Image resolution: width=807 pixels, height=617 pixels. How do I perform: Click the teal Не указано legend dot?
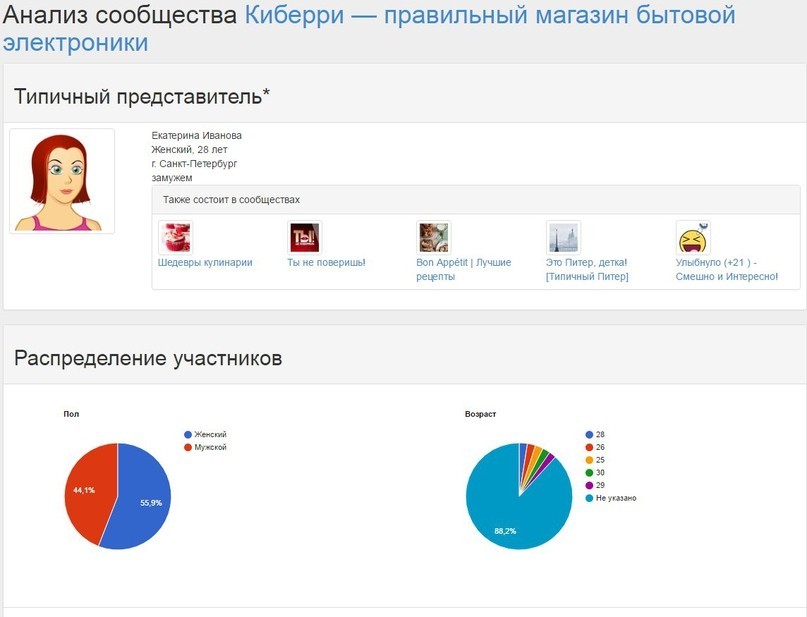(589, 498)
